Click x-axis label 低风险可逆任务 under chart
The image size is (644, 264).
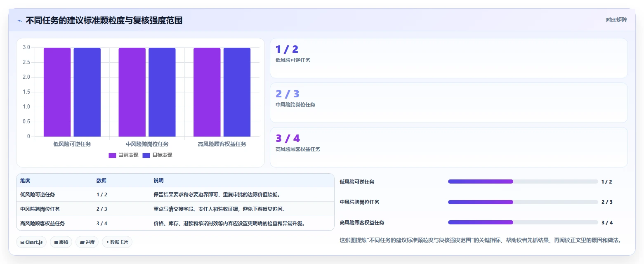click(72, 144)
